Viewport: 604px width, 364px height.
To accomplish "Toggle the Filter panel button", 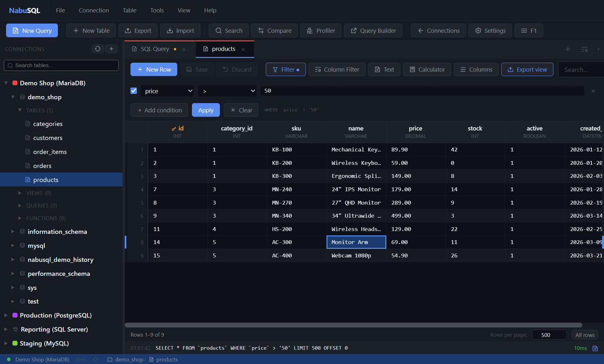I will click(286, 69).
